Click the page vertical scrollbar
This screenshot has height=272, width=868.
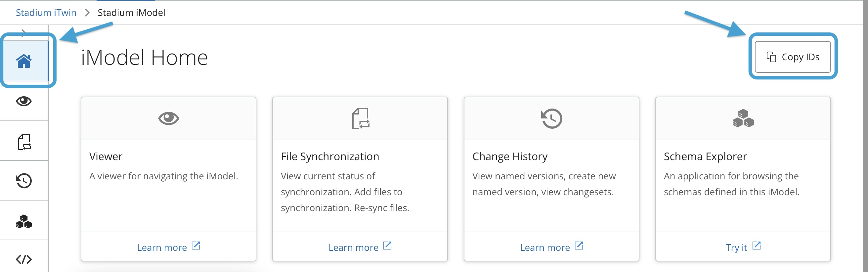(x=865, y=135)
